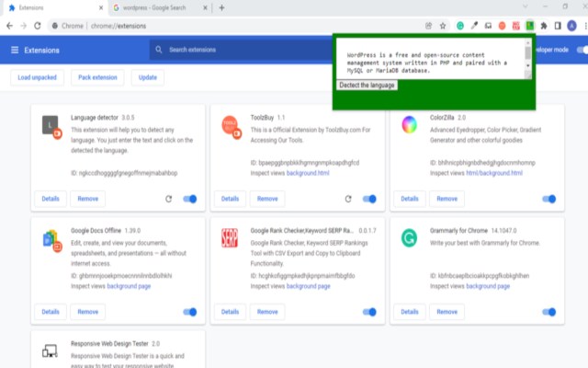
Task: Bookmark page with star icon
Action: (x=443, y=26)
